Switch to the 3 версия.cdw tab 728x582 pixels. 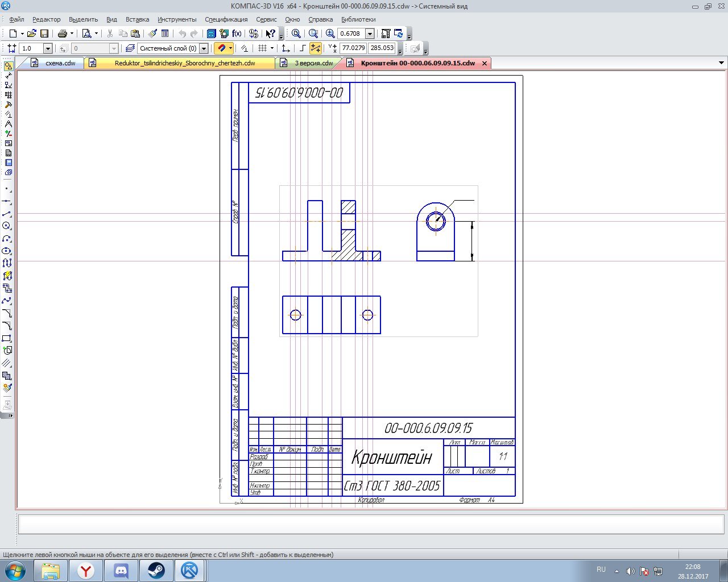click(313, 63)
